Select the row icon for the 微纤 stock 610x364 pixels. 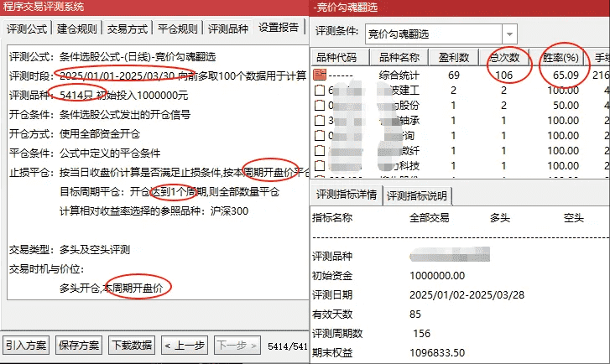[319, 151]
